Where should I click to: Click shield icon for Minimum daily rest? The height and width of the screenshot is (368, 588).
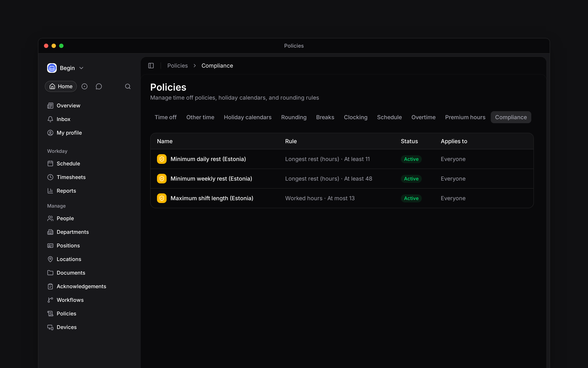[x=162, y=159]
